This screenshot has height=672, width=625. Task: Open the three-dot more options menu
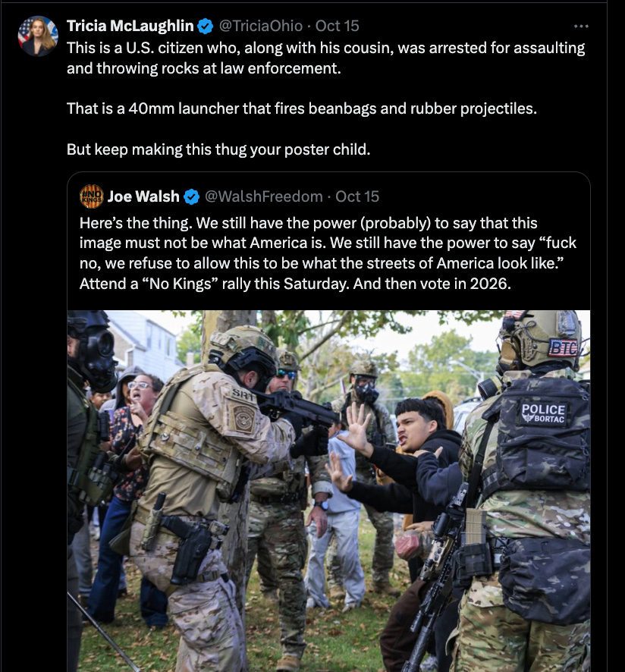coord(581,26)
